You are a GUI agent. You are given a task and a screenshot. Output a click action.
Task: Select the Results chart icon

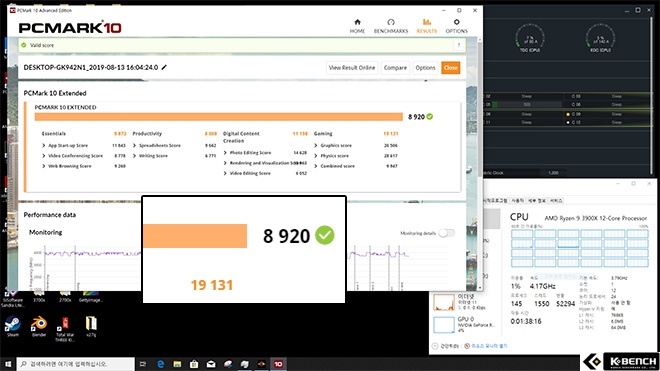pos(426,22)
